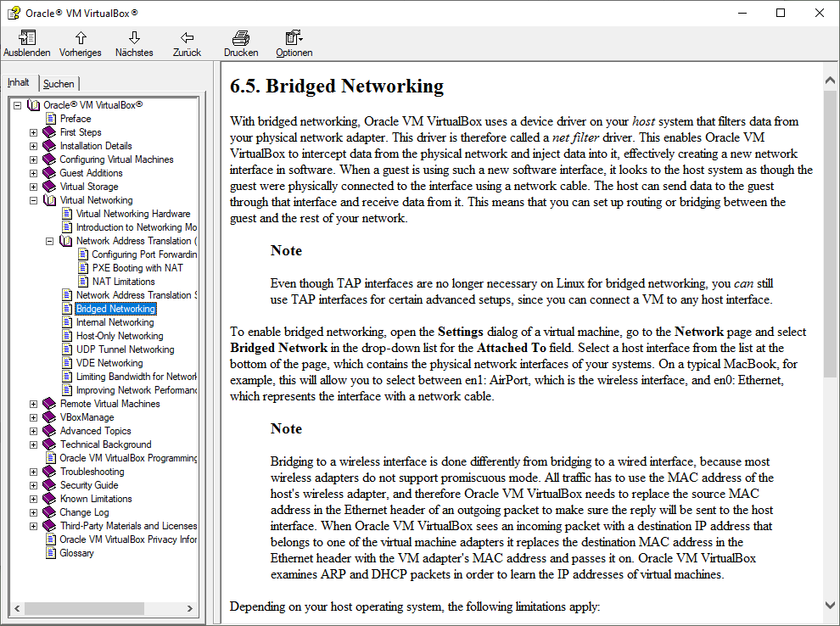Click tree pane horizontal scroll-right arrow
Viewport: 840px width, 626px height.
coord(190,608)
